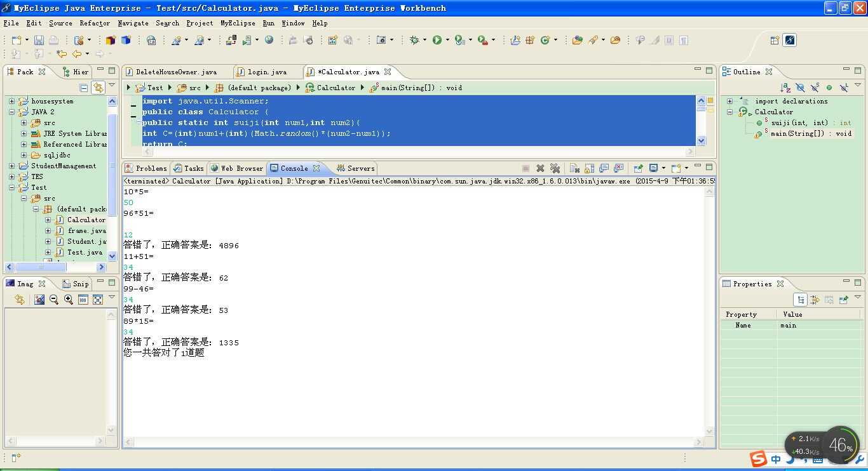868x471 pixels.
Task: Select the MyEclipse Java Enterprise perspective icon
Action: [790, 40]
